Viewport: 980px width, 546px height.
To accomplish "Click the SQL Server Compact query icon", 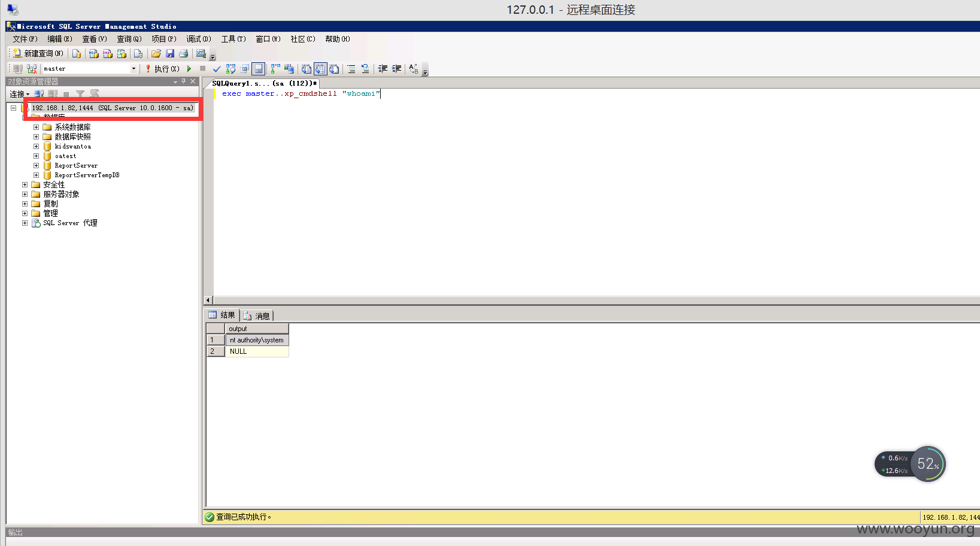I will tap(138, 53).
